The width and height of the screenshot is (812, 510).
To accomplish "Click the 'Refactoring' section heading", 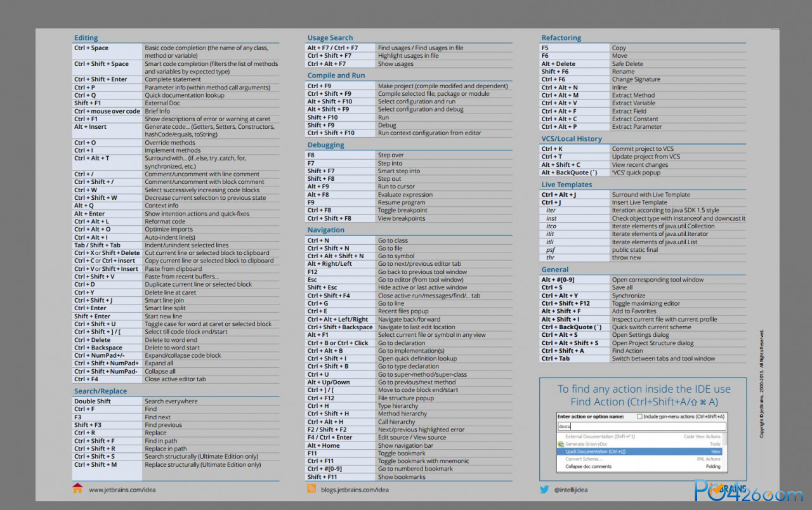I will (561, 38).
